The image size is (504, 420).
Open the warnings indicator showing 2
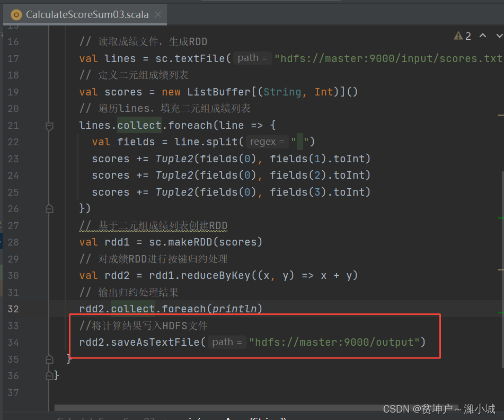[462, 36]
